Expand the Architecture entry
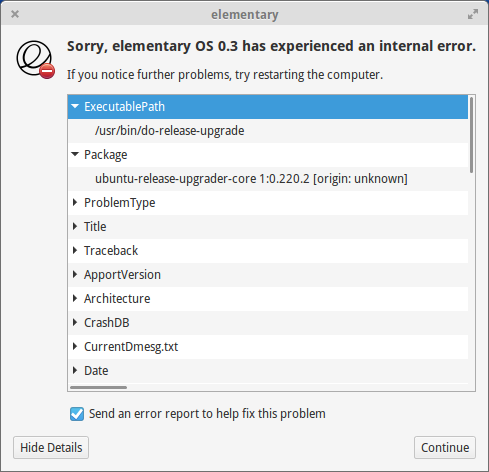Viewport: 489px width, 472px height. [x=75, y=298]
